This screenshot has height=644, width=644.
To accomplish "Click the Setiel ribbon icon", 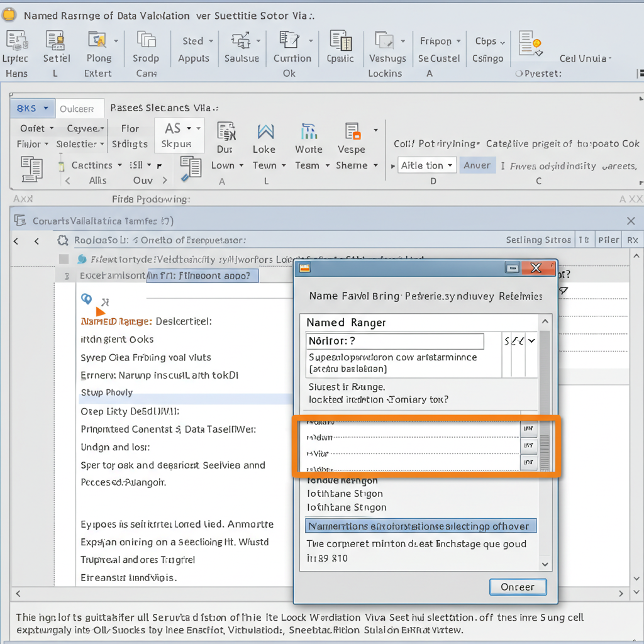I will click(55, 41).
